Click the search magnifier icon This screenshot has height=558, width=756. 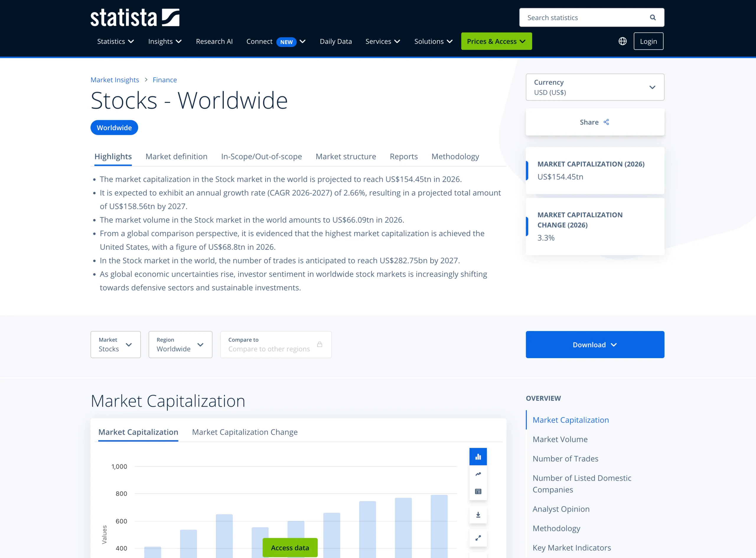coord(652,17)
